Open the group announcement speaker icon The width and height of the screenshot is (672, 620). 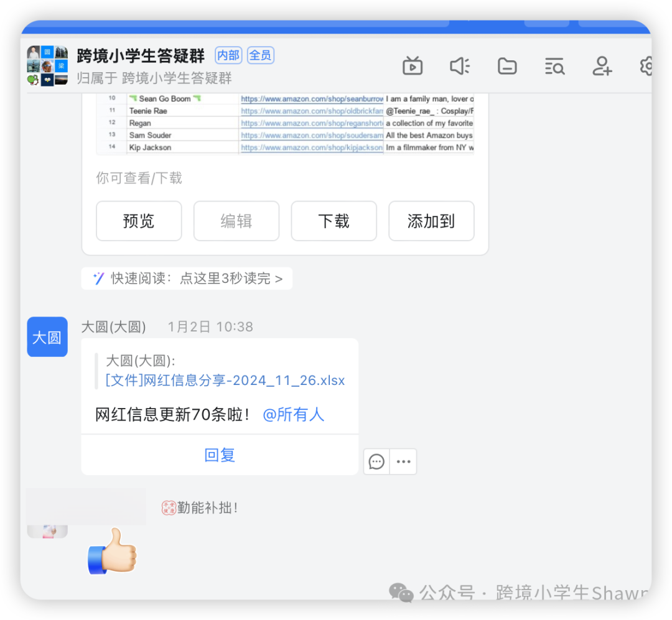[x=460, y=67]
